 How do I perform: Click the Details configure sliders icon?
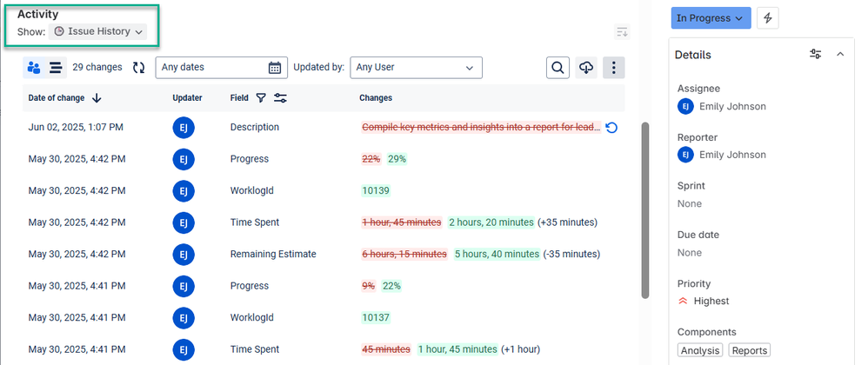click(x=816, y=54)
